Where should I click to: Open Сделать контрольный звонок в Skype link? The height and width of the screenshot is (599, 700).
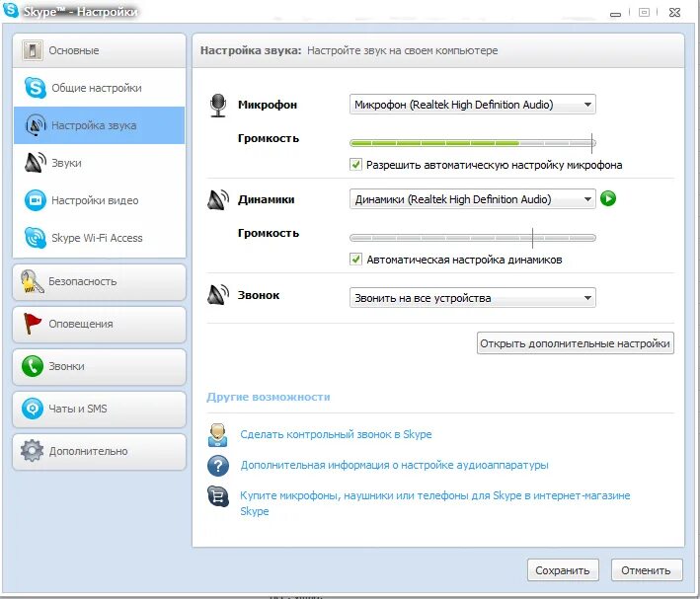336,434
